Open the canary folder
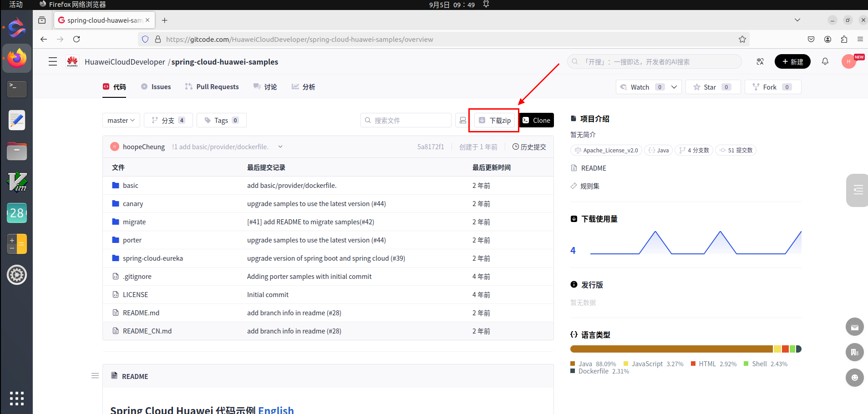This screenshot has height=414, width=868. 133,203
